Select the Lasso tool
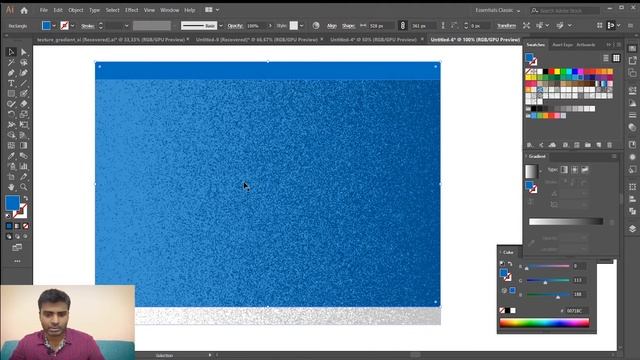Image resolution: width=640 pixels, height=360 pixels. [x=24, y=62]
